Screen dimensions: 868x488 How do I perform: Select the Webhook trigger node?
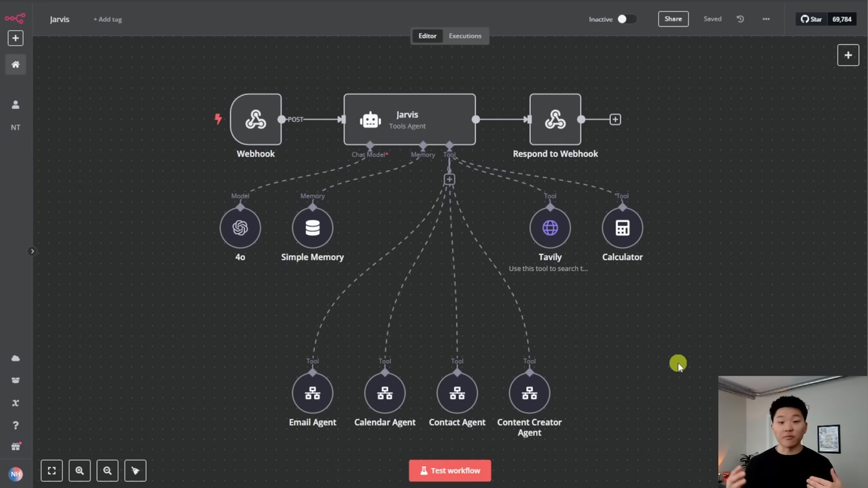tap(256, 119)
